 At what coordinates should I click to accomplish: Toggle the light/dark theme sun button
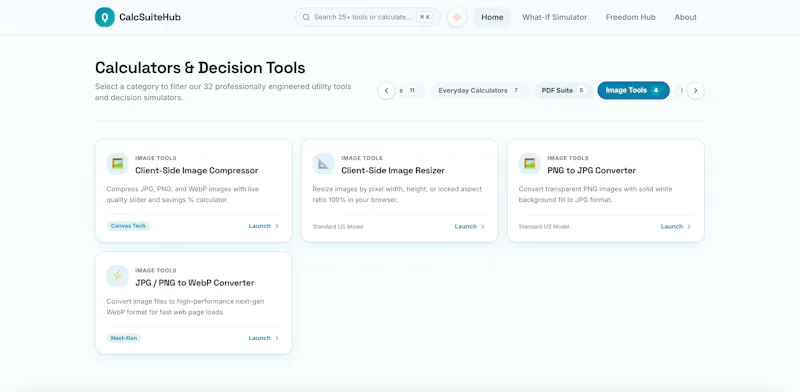pyautogui.click(x=457, y=17)
